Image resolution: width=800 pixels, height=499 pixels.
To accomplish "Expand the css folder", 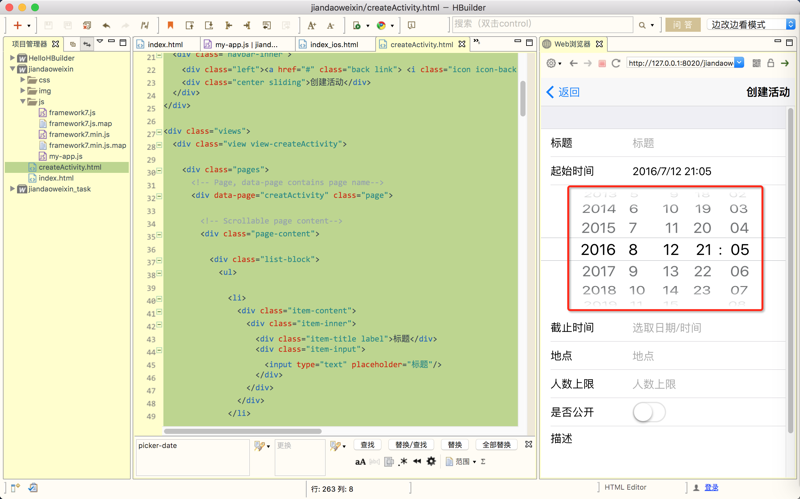I will point(22,80).
